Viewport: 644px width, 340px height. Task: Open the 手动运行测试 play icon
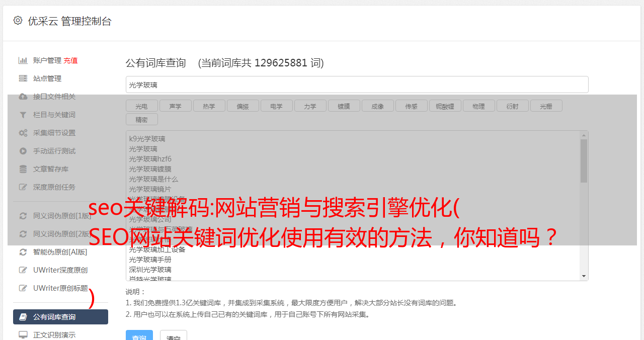click(23, 151)
